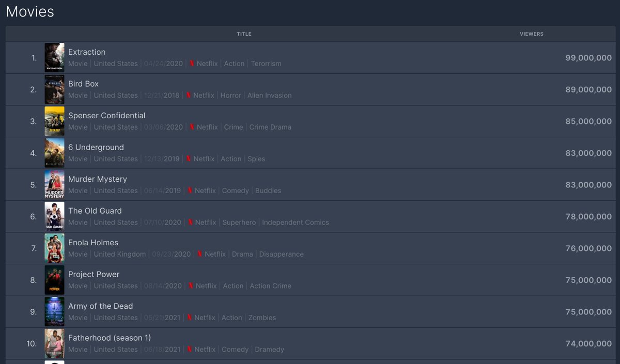This screenshot has height=364, width=620.
Task: Click the Netflix logo in Fatherhood row
Action: (190, 350)
